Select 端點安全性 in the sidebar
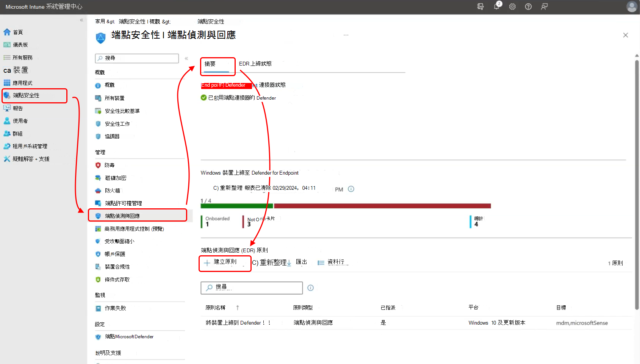The height and width of the screenshot is (364, 640). (26, 95)
